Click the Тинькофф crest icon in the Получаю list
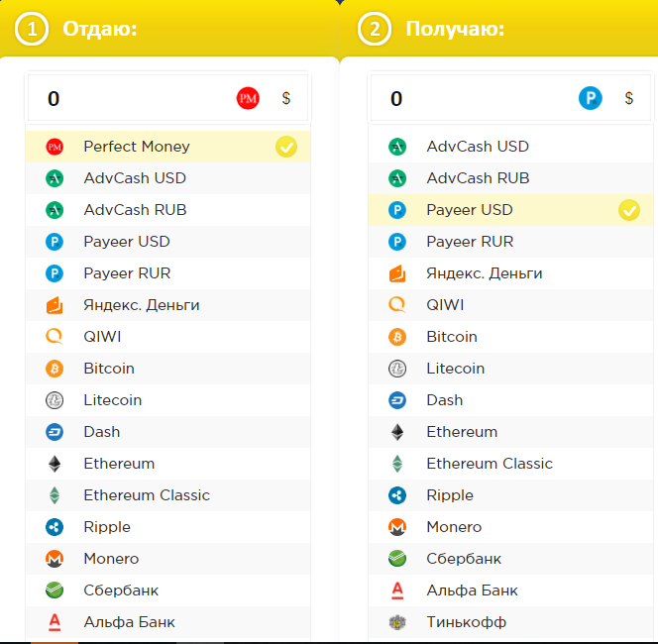 point(397,622)
